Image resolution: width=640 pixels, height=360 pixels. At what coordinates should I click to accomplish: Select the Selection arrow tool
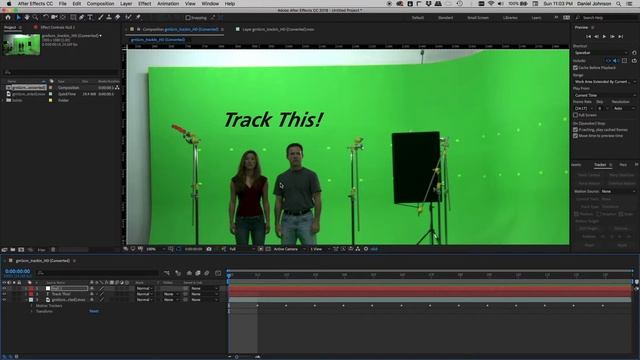pyautogui.click(x=18, y=18)
